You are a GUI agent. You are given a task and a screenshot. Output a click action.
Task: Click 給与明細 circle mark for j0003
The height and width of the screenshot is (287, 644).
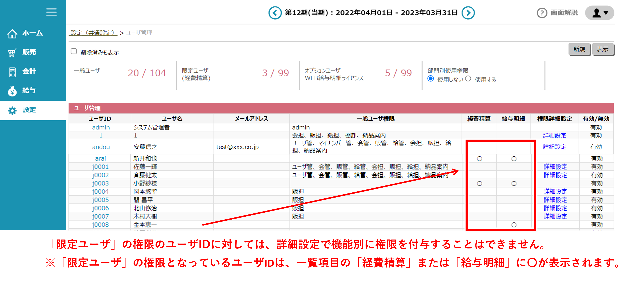[x=514, y=184]
